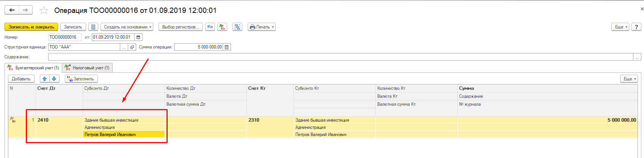
Task: Expand the Печать dropdown menu
Action: click(262, 27)
